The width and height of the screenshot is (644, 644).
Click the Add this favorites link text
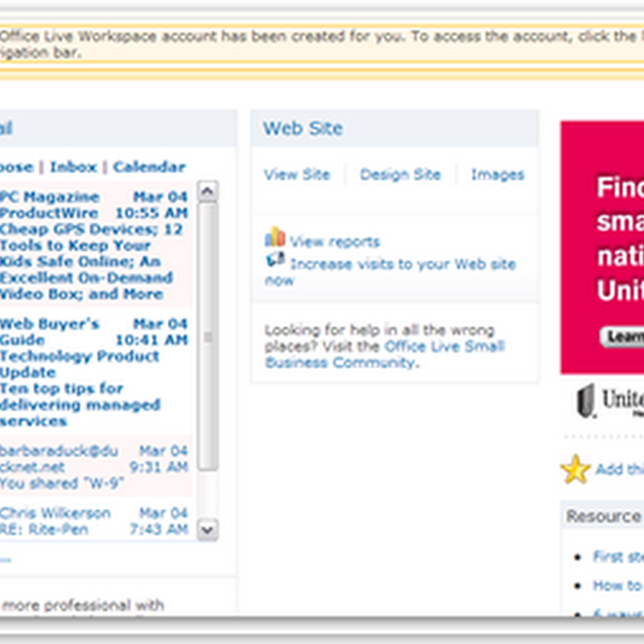coord(620,469)
